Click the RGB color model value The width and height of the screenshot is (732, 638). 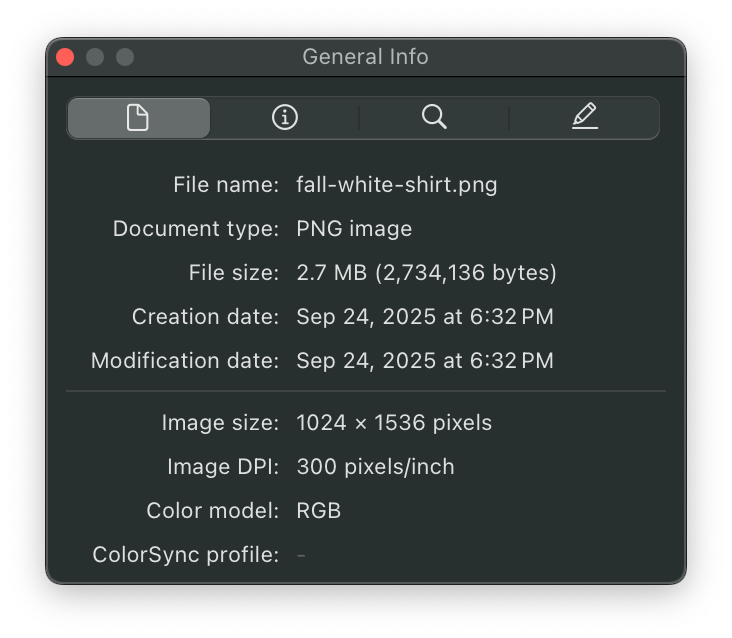pos(318,511)
